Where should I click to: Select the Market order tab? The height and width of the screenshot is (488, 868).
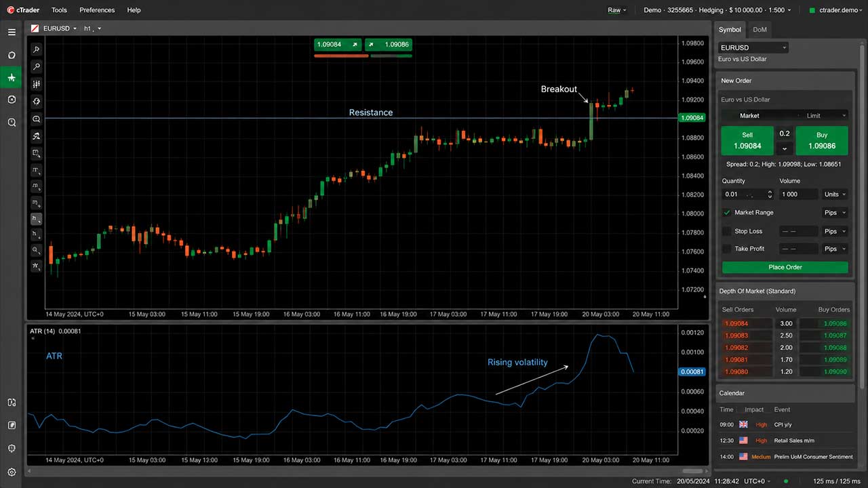click(x=749, y=116)
